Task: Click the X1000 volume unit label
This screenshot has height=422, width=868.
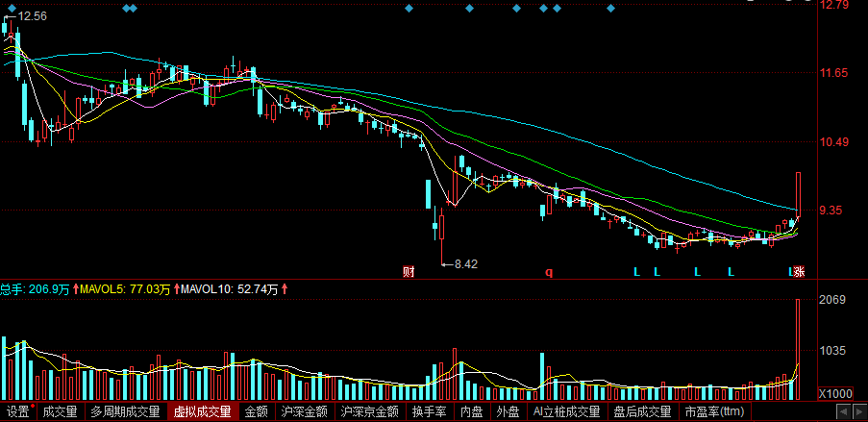Action: [x=836, y=394]
